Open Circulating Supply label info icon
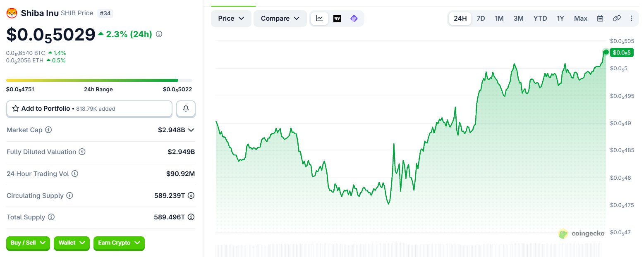The image size is (644, 257). [69, 195]
